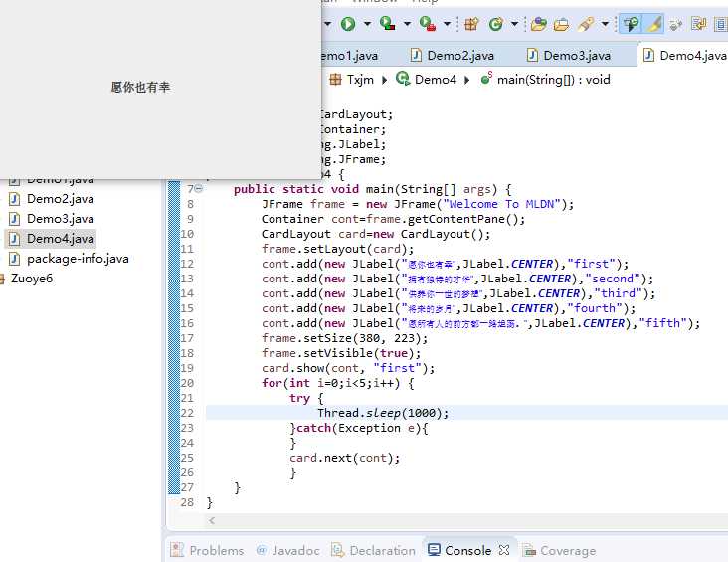
Task: Click the card.next(cont) code line
Action: pyautogui.click(x=344, y=458)
